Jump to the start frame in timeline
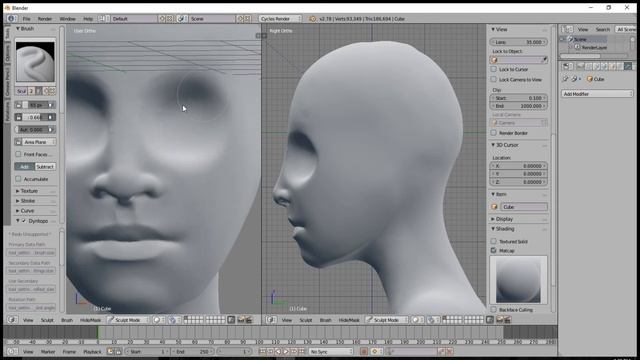 tap(262, 351)
